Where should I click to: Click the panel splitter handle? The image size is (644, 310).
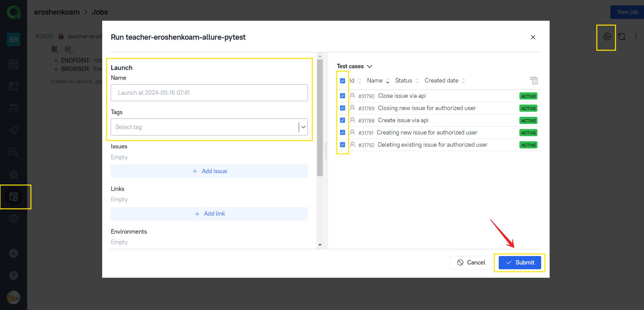tap(326, 151)
